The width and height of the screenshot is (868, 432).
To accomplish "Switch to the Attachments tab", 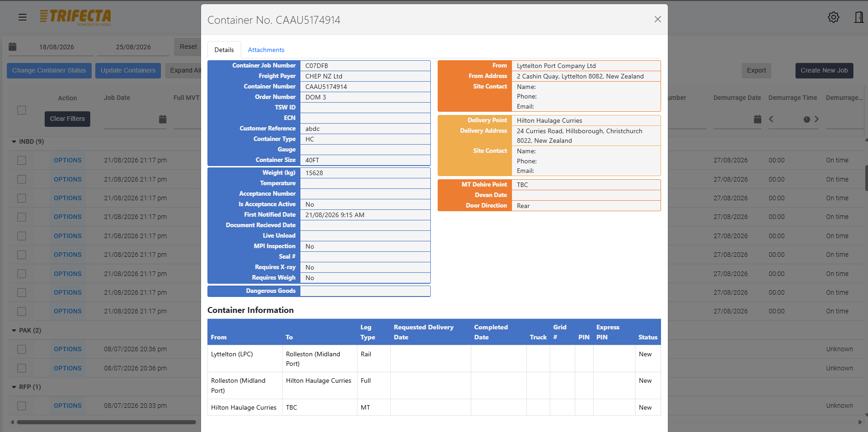I will (266, 50).
